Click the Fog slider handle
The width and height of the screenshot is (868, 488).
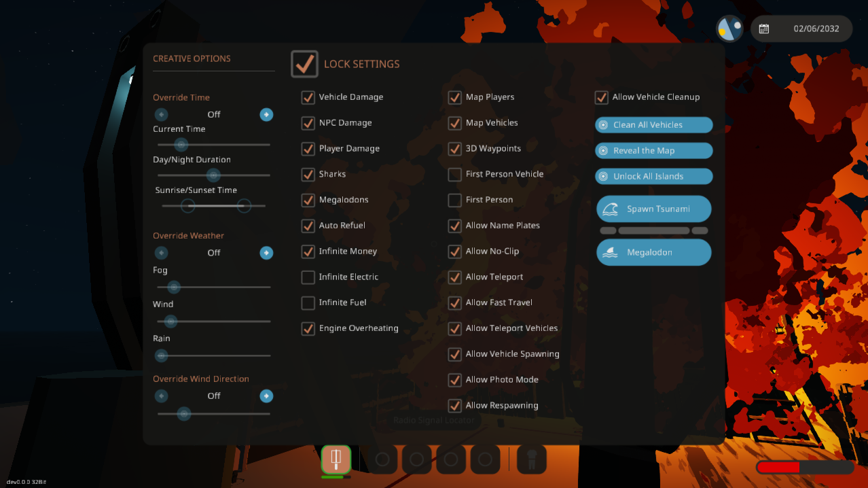174,287
